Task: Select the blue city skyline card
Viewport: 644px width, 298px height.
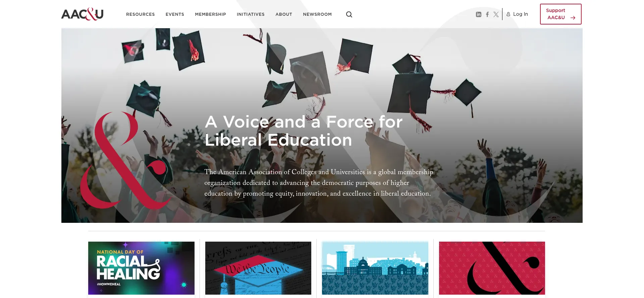Action: pos(375,268)
